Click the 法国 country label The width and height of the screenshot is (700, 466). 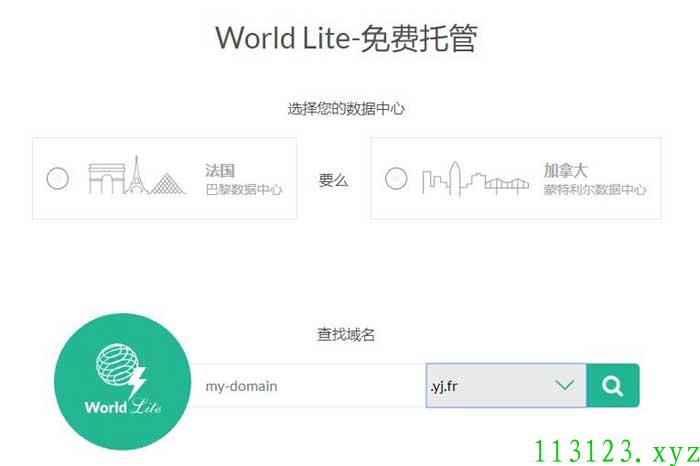coord(220,171)
